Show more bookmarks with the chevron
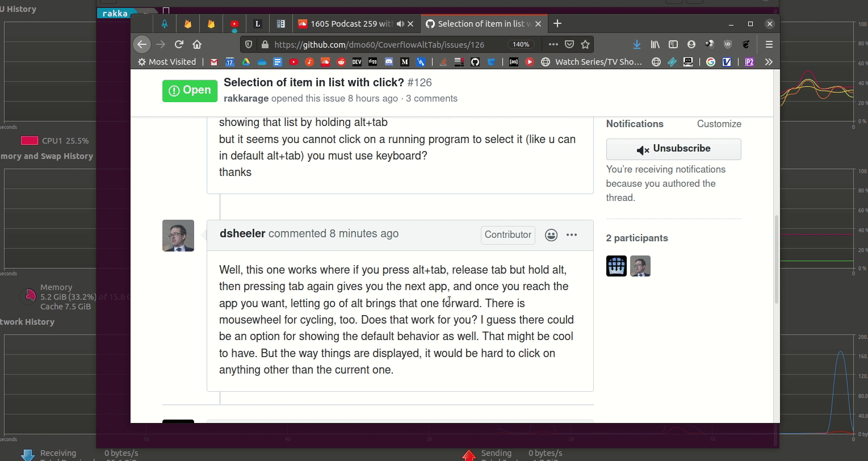This screenshot has height=461, width=868. tap(769, 62)
